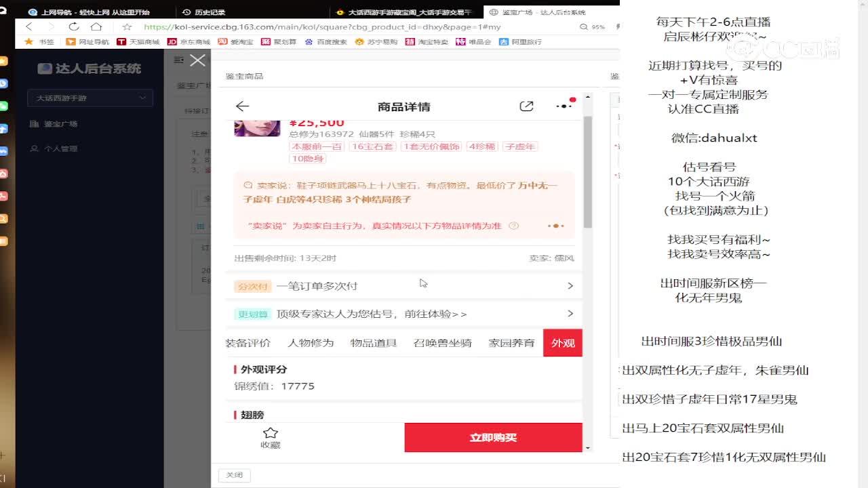Open the 网址导航 bookmark
The width and height of the screenshot is (868, 488).
point(87,42)
